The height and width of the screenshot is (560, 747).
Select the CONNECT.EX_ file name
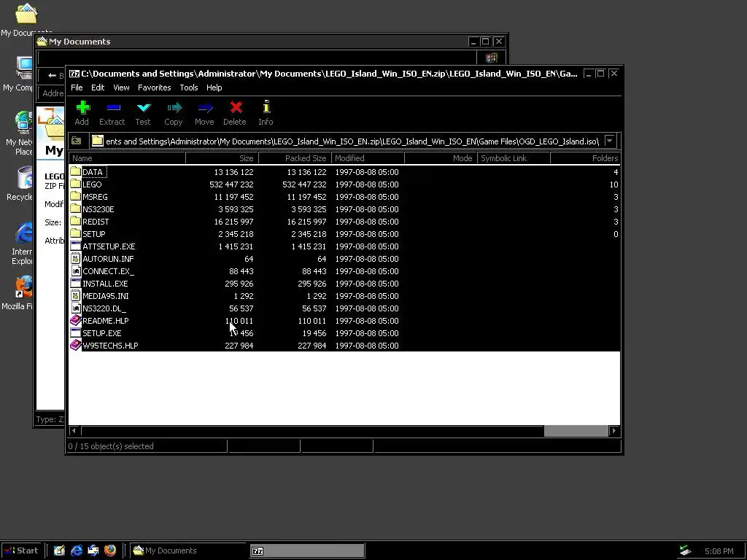click(108, 271)
